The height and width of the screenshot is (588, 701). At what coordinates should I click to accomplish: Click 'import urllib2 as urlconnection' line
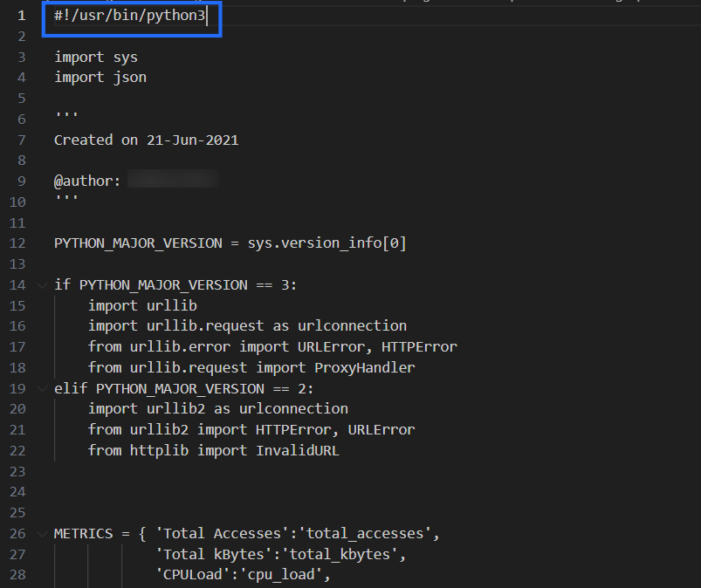[x=217, y=409]
